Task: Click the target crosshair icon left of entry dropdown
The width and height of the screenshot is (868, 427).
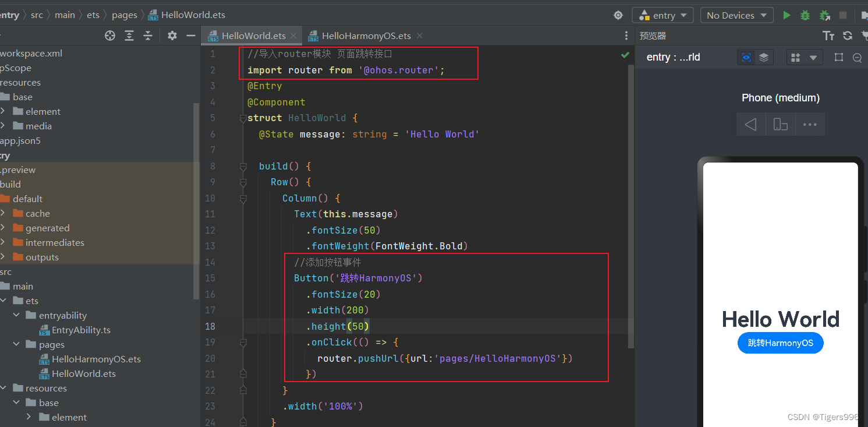Action: [618, 15]
